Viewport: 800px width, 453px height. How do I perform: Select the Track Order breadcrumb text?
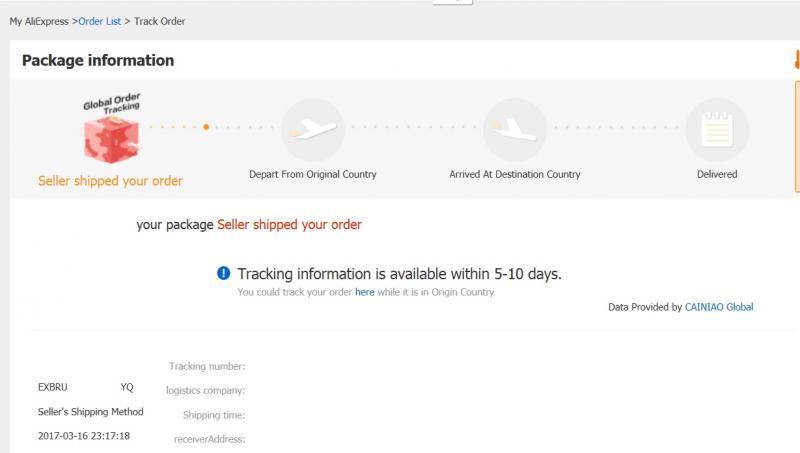pyautogui.click(x=159, y=21)
